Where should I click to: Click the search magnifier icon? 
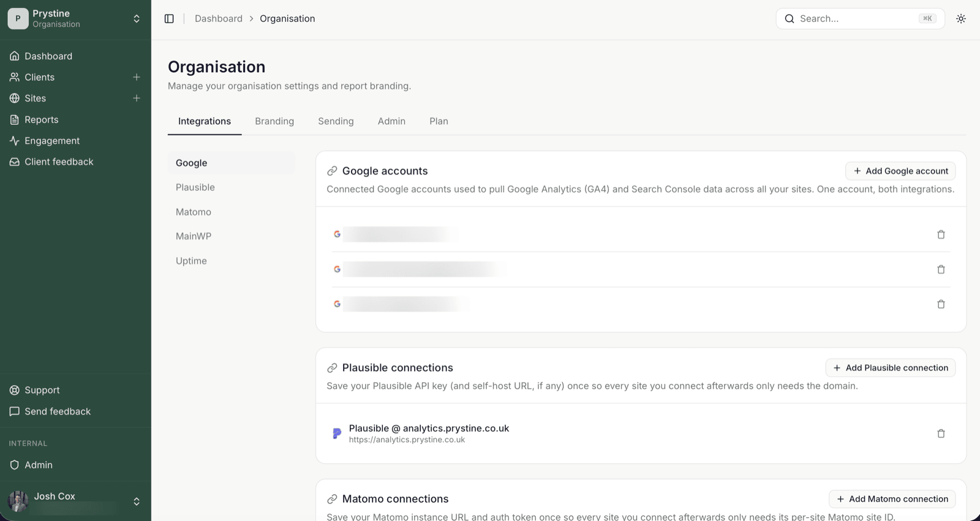tap(790, 19)
